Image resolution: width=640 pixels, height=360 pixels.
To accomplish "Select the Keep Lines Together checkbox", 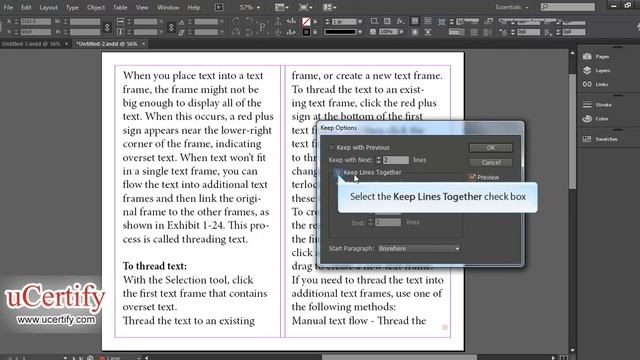I will click(x=337, y=172).
